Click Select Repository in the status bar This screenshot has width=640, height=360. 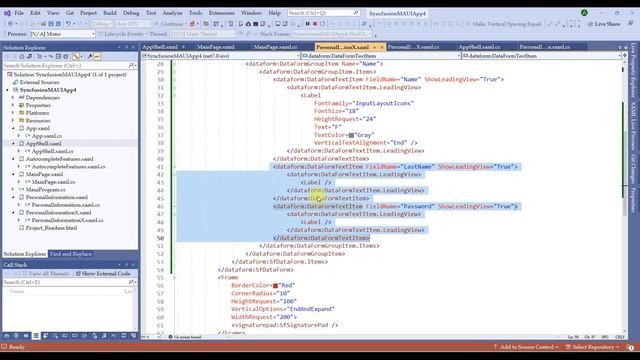pyautogui.click(x=592, y=347)
